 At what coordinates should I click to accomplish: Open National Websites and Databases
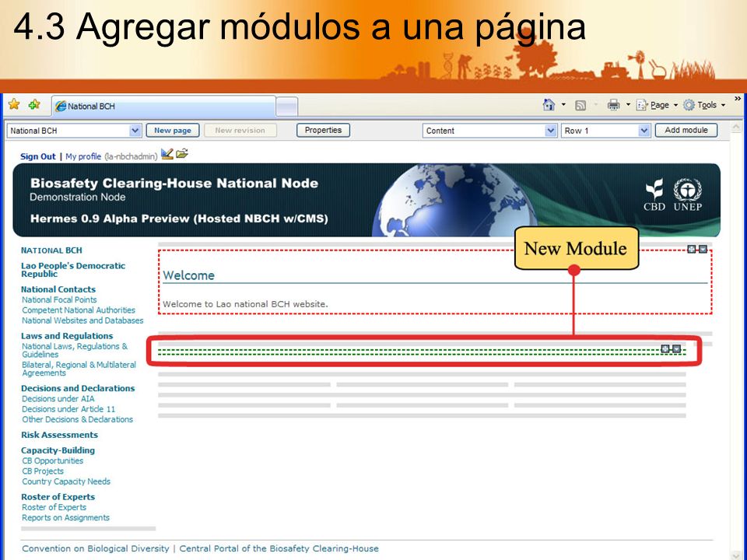click(x=82, y=320)
